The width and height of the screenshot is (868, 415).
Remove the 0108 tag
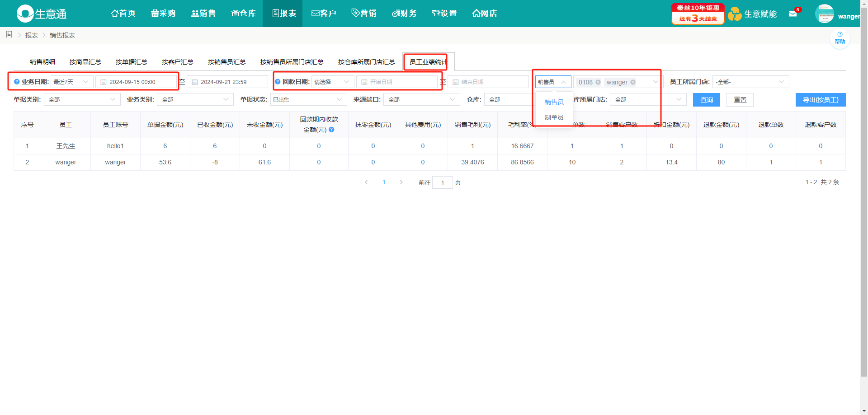pyautogui.click(x=598, y=82)
